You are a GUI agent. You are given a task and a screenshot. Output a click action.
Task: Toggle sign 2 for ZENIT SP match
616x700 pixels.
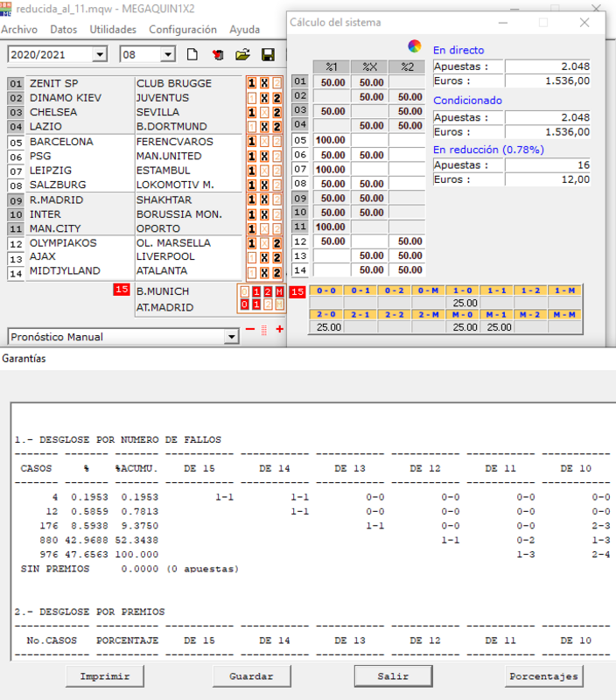pyautogui.click(x=276, y=83)
